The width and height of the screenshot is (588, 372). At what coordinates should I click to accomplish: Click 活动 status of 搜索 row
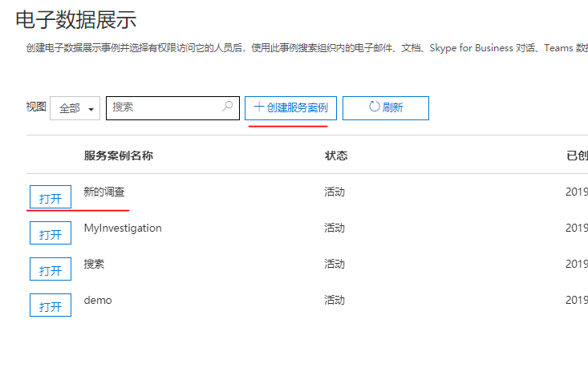click(x=335, y=264)
